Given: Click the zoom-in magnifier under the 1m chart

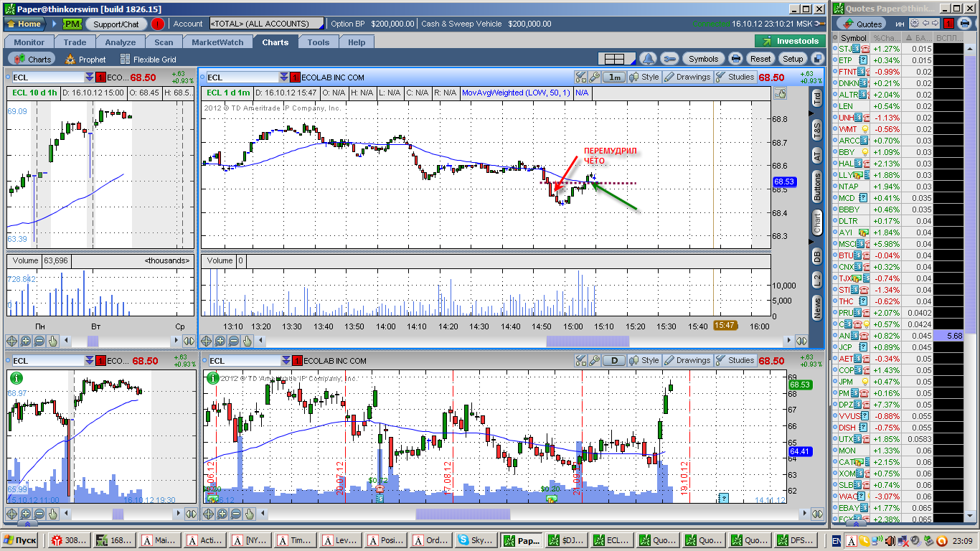Looking at the screenshot, I should 220,342.
